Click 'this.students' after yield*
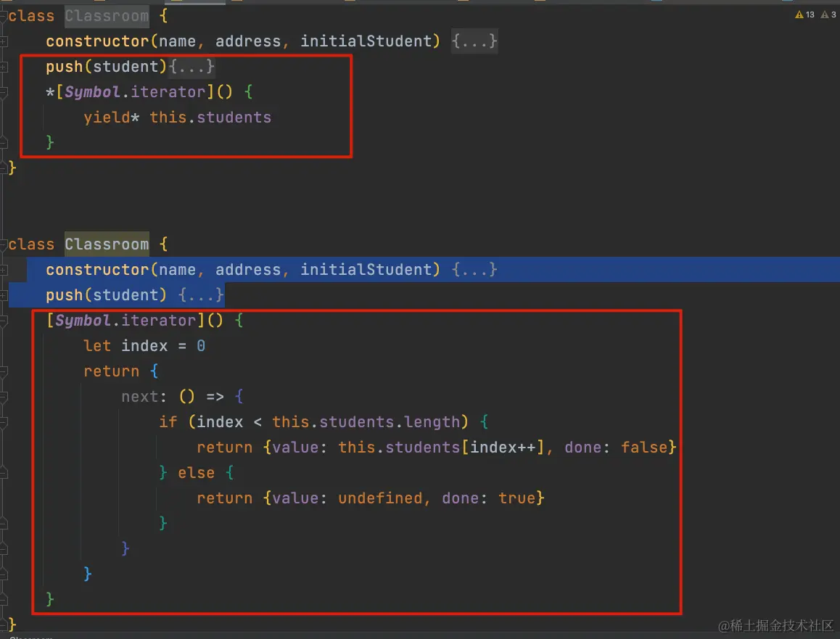 (210, 118)
